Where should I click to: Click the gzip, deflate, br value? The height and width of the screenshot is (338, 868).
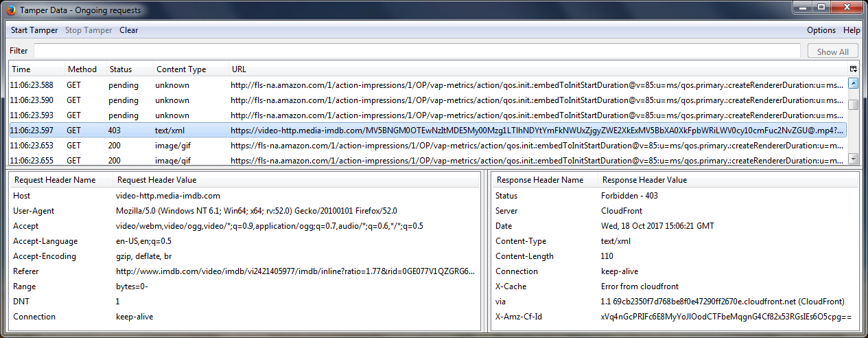coord(145,256)
